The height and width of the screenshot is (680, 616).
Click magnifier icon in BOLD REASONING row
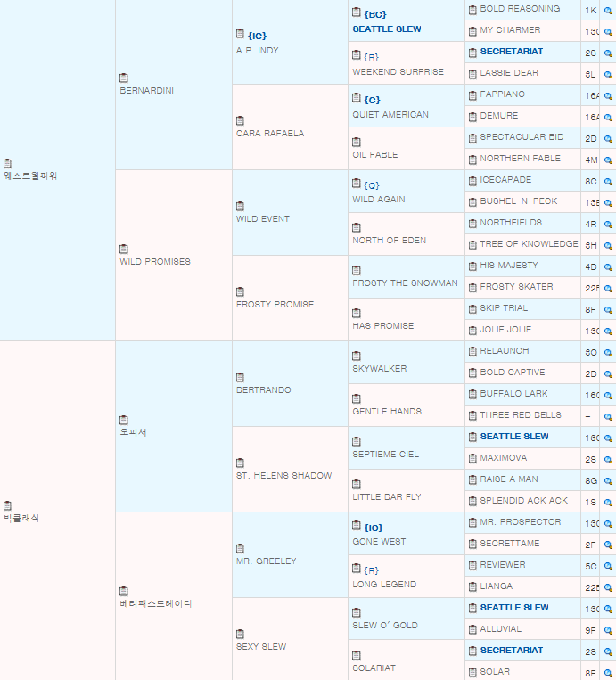[x=608, y=11]
